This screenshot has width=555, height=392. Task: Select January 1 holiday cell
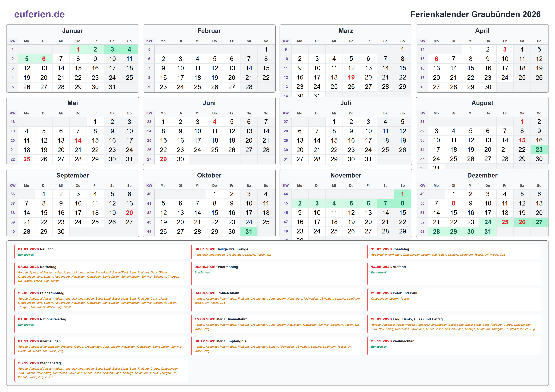pyautogui.click(x=78, y=49)
